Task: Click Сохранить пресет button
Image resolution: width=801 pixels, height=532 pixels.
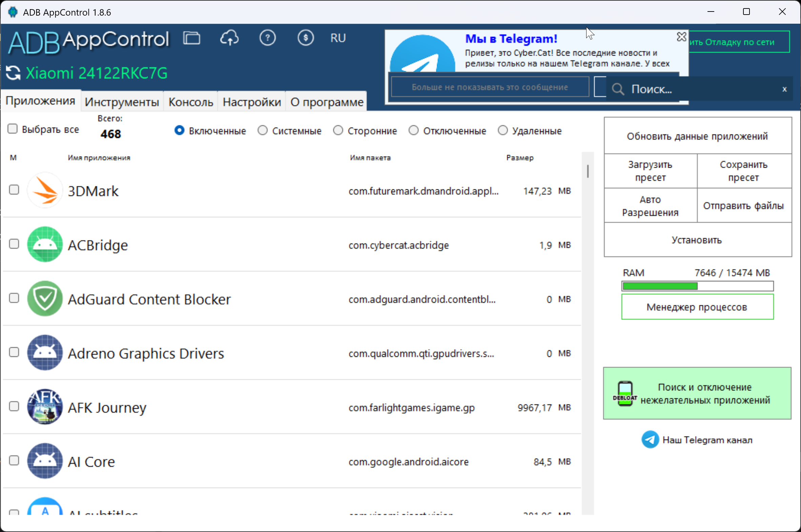Action: pyautogui.click(x=744, y=171)
